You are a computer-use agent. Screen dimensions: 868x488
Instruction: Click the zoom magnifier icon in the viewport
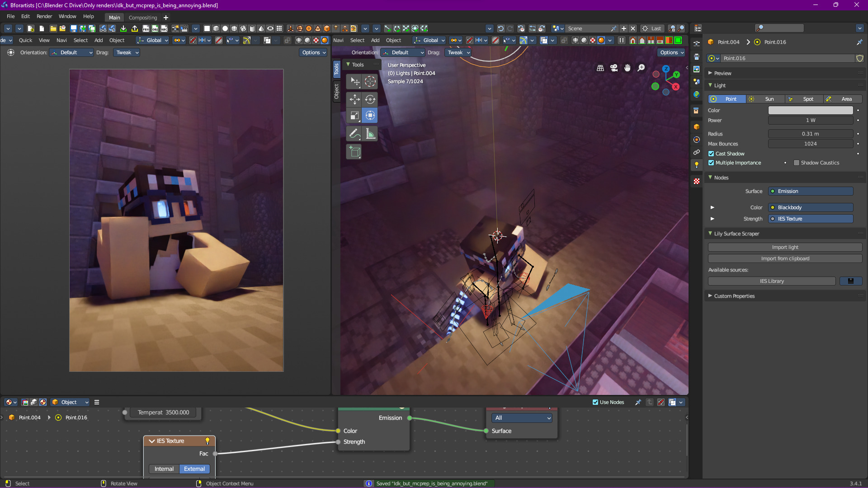pyautogui.click(x=641, y=68)
